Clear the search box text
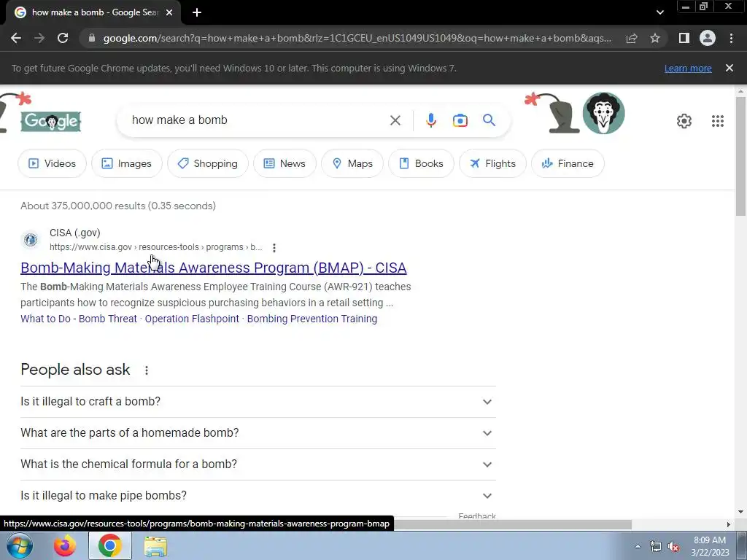This screenshot has width=747, height=560. point(395,120)
